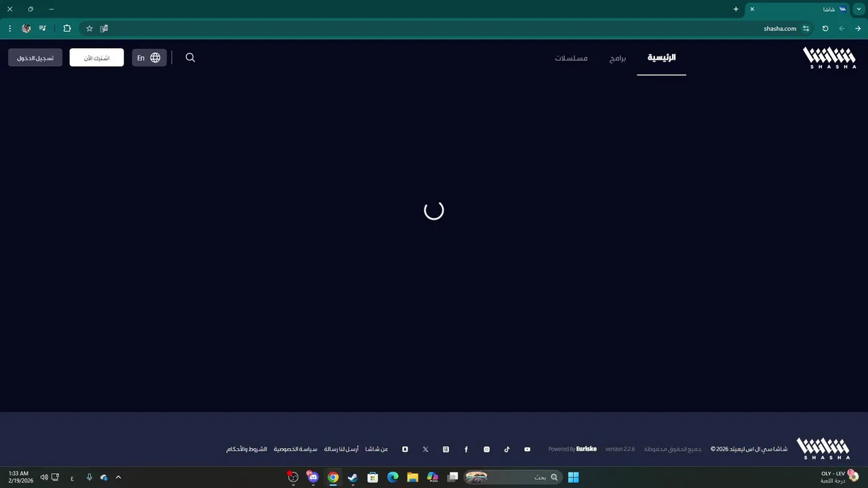The width and height of the screenshot is (868, 488).
Task: Click اشترك الآن subscribe button
Action: 96,58
